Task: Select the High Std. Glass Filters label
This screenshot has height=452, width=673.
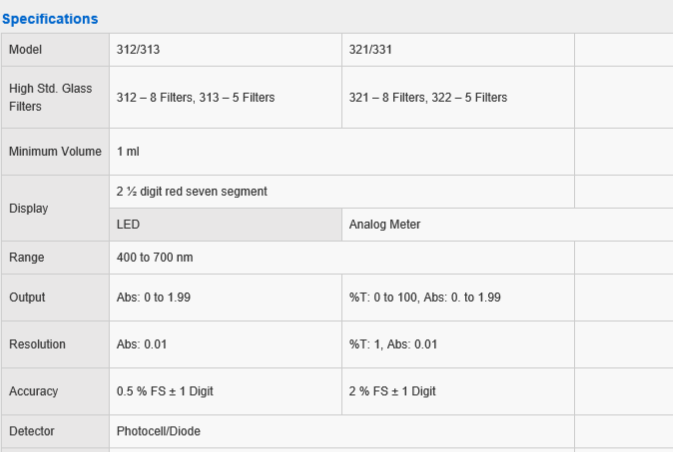Action: click(x=55, y=97)
